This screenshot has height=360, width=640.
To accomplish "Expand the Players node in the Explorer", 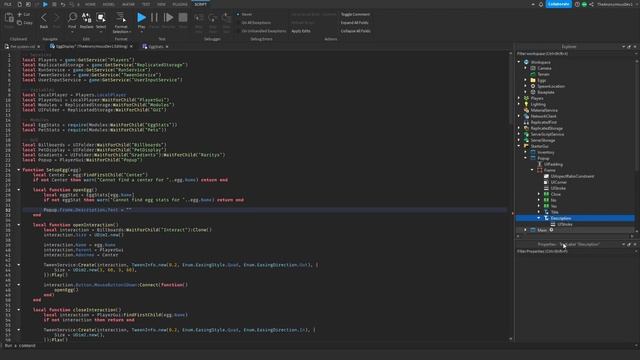I will (x=519, y=98).
